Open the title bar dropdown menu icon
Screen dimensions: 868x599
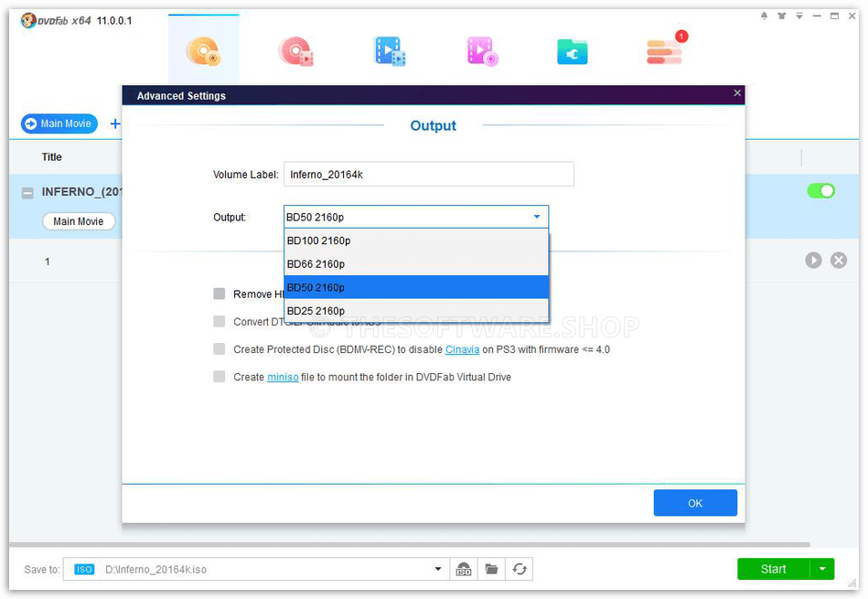pyautogui.click(x=799, y=16)
